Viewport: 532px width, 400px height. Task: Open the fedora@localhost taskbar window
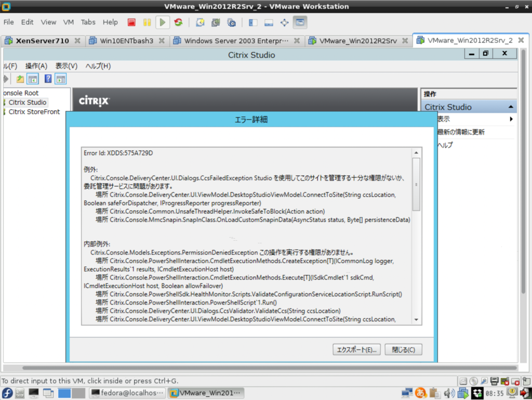click(128, 393)
